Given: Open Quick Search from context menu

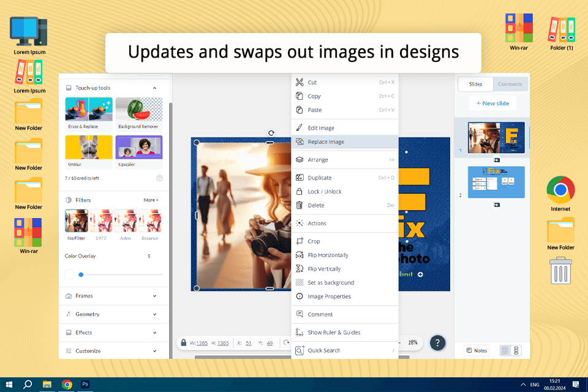Looking at the screenshot, I should click(x=345, y=351).
